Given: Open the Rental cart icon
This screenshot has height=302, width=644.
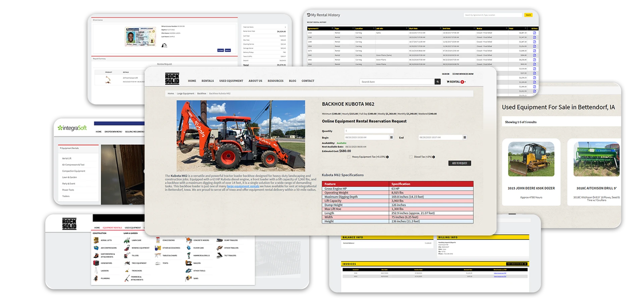Looking at the screenshot, I should point(448,82).
